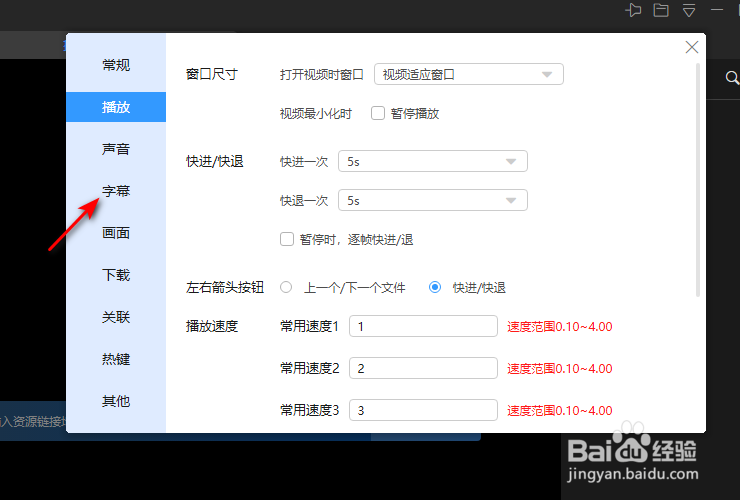Enable 暂停播放 when video minimized
This screenshot has width=740, height=500.
[378, 113]
